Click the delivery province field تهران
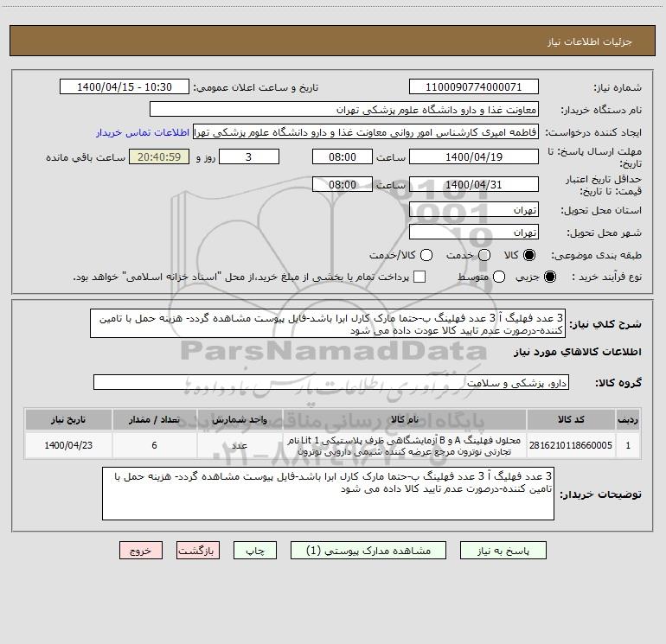666x644 pixels. point(474,210)
